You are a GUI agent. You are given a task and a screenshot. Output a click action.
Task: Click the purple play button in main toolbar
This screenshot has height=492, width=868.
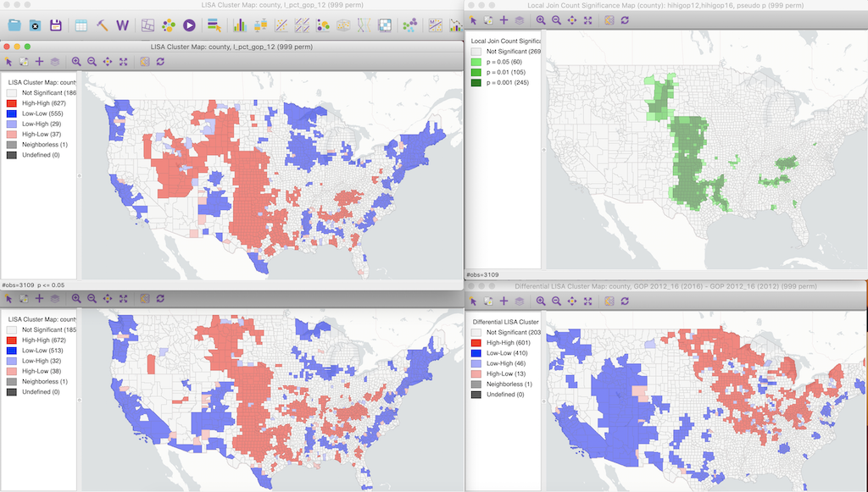[190, 25]
